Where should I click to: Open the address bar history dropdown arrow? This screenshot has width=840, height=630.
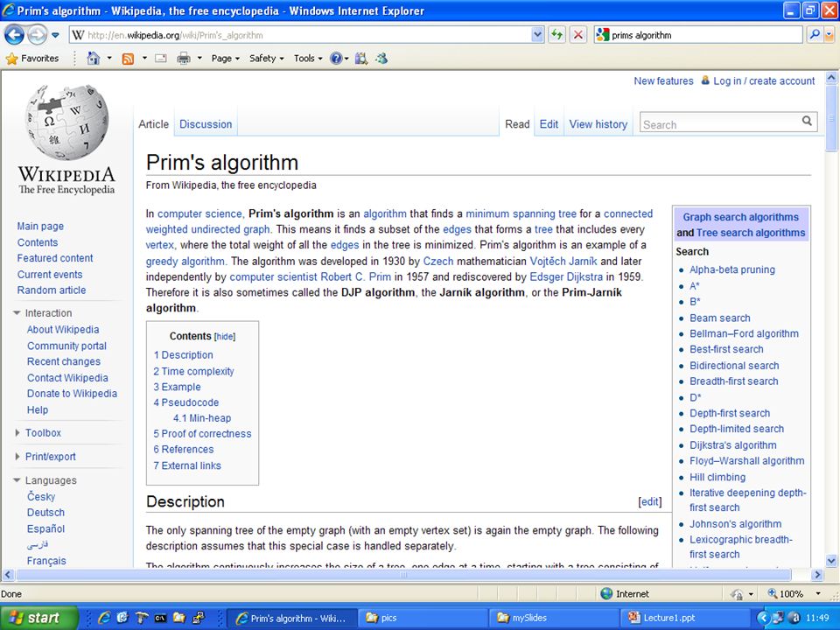click(x=538, y=35)
